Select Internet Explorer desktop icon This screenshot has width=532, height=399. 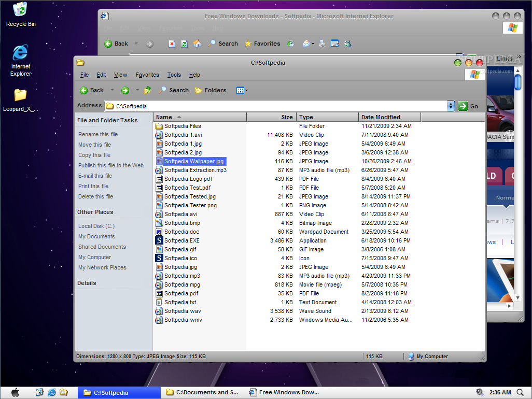click(x=21, y=60)
